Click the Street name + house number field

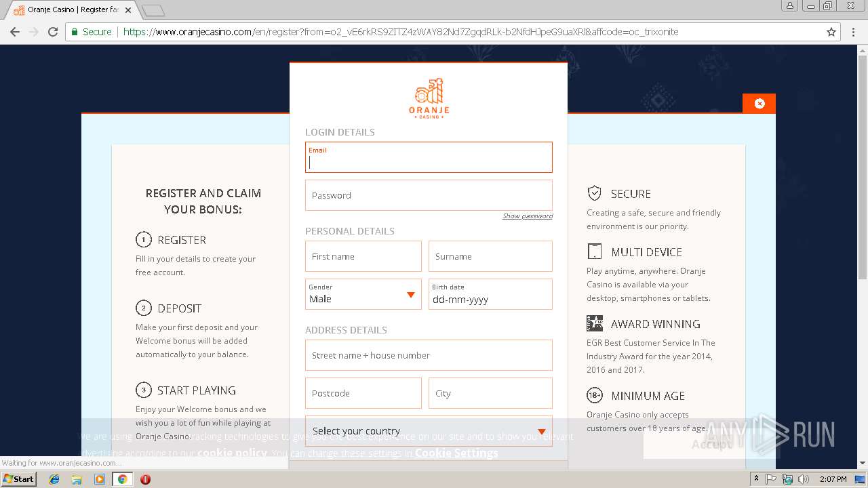pyautogui.click(x=429, y=355)
